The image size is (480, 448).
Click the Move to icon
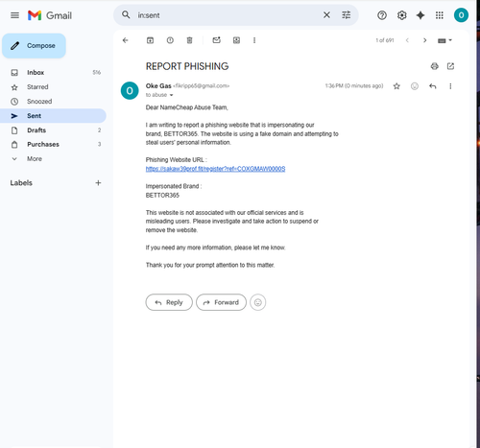[x=236, y=40]
